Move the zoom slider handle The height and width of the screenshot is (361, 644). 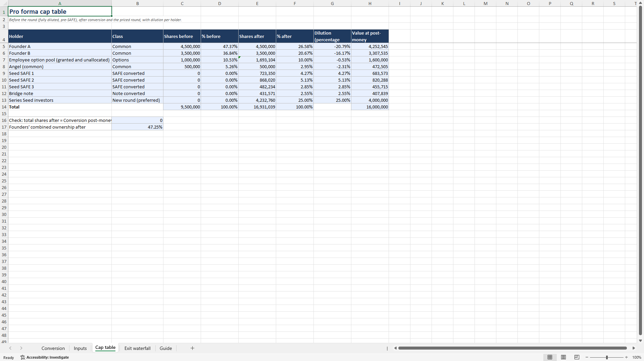(x=607, y=357)
